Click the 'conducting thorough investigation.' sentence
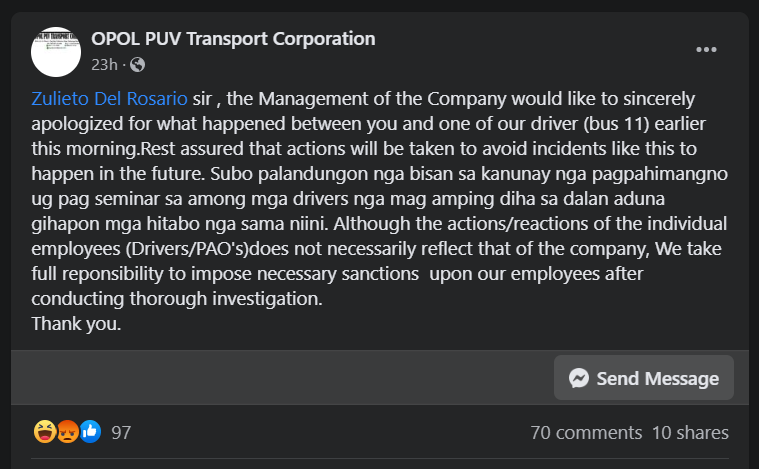Screen dimensions: 759x469 [177, 299]
